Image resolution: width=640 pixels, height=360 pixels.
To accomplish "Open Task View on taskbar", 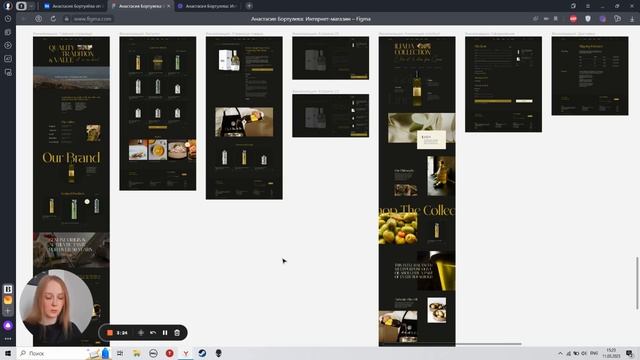I will 120,353.
